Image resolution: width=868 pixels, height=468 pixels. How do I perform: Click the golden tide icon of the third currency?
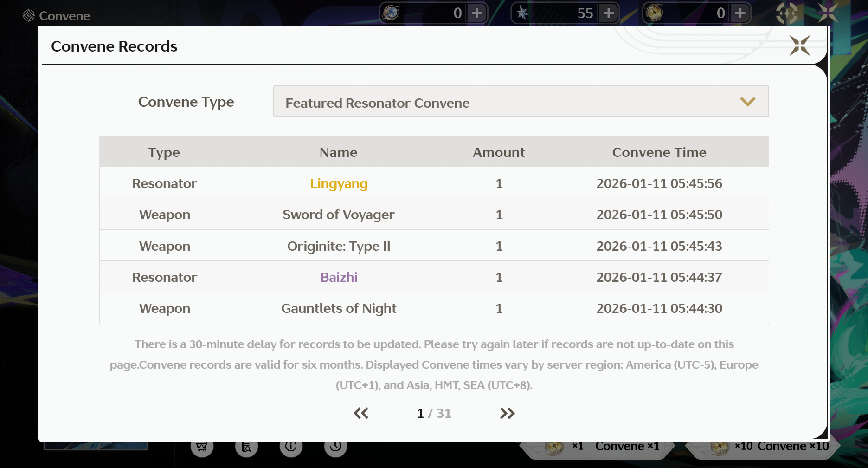pos(655,13)
